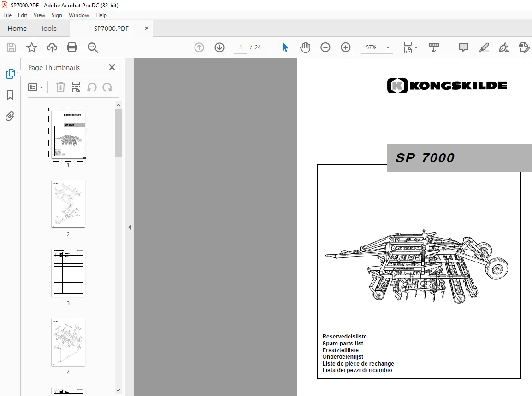
Task: Select page 1 thumbnail
Action: [x=68, y=134]
